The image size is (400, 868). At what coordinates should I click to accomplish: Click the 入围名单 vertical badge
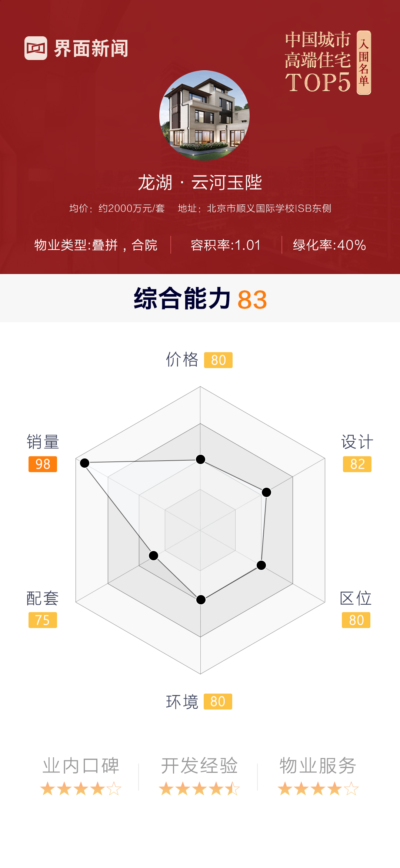point(364,63)
